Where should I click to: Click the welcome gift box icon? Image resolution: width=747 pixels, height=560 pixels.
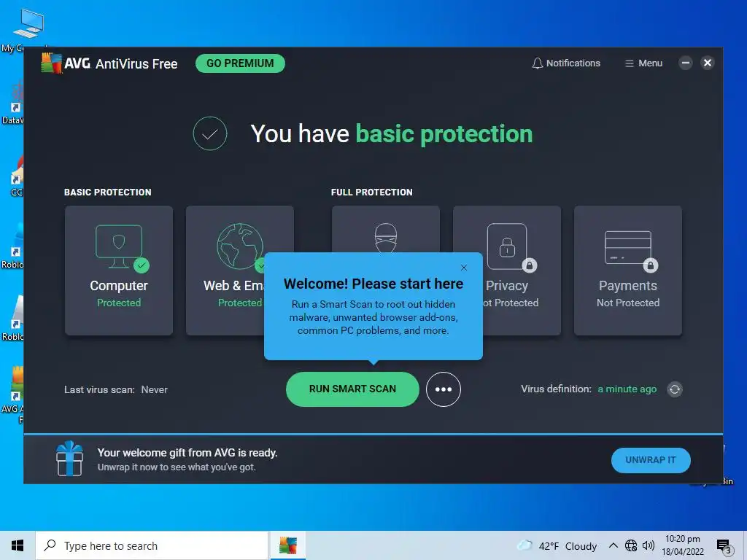coord(69,458)
